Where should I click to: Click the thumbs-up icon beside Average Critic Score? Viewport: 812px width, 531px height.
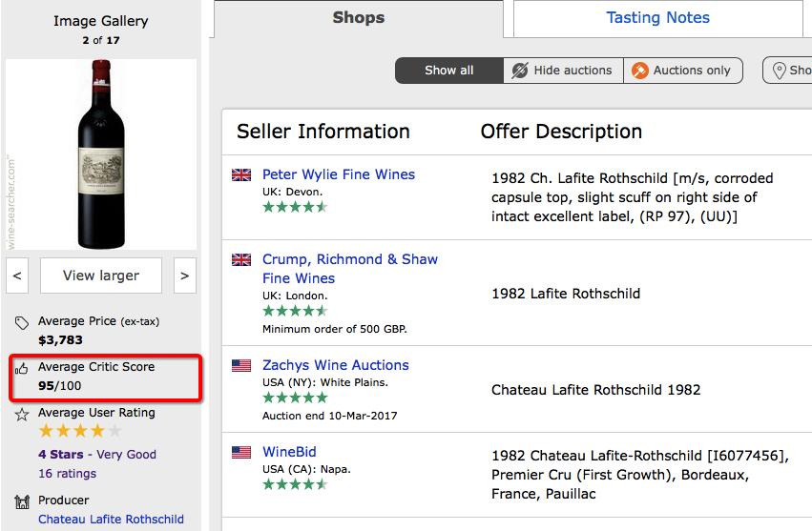22,368
